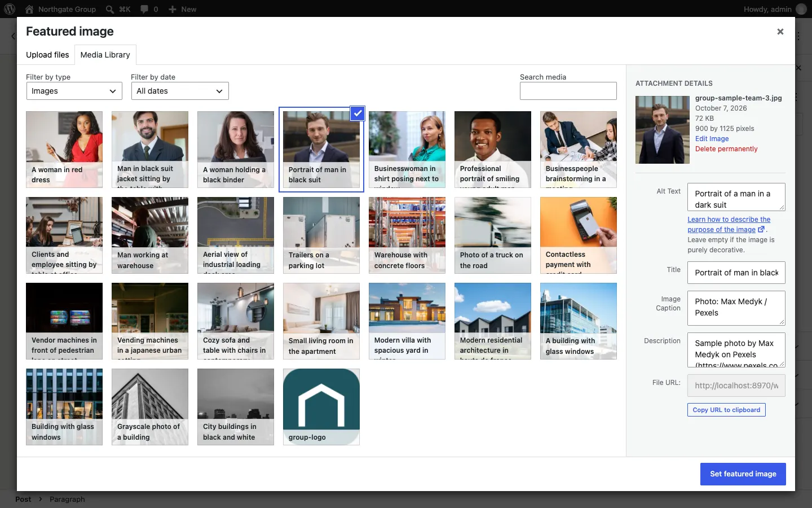812x508 pixels.
Task: Select Trailers on a parking lot image
Action: [321, 235]
